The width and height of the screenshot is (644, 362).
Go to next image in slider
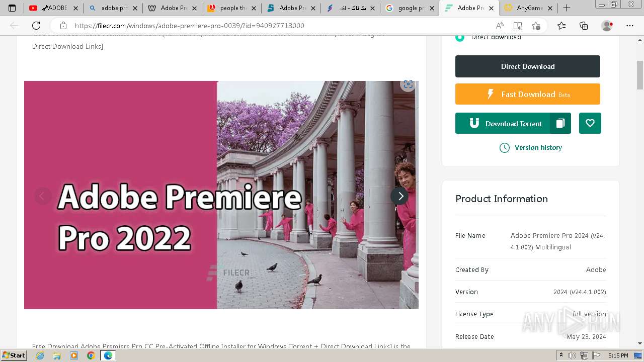point(400,196)
